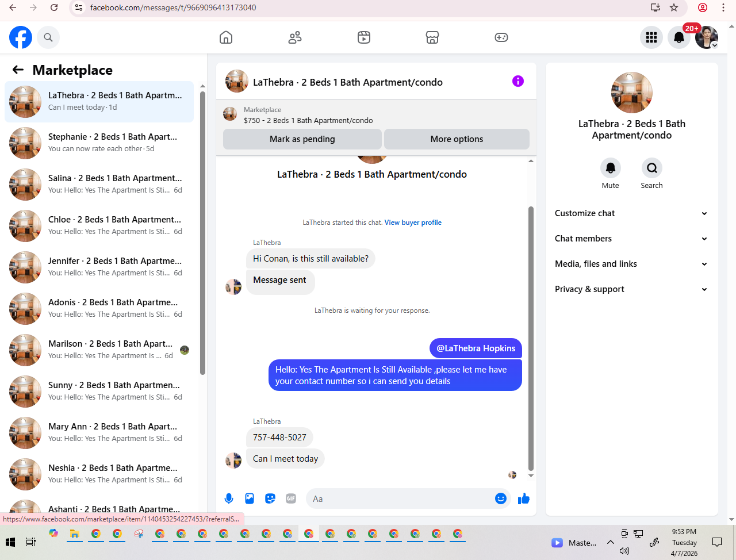Screen dimensions: 736x560
Task: Mute this conversation with the bell icon
Action: (x=611, y=168)
